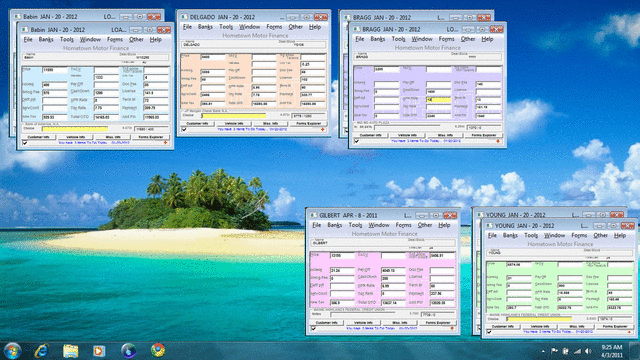640x360 pixels.
Task: Click the Price input field in GILBERT window
Action: pyautogui.click(x=342, y=256)
